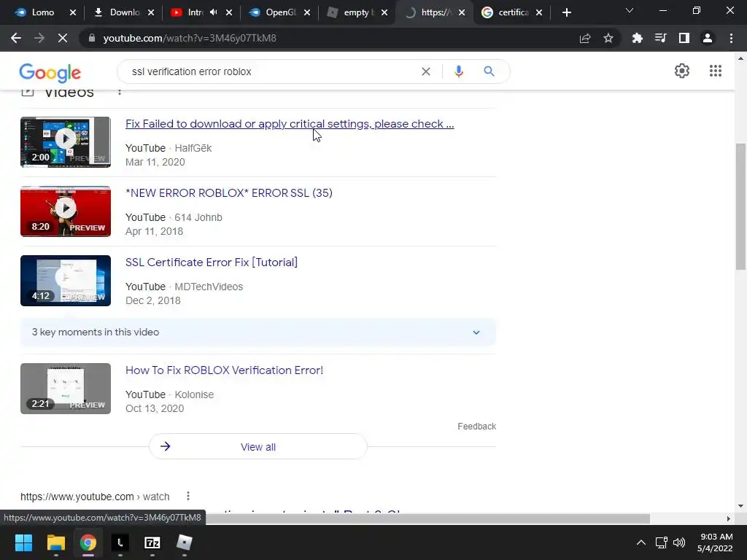Screen dimensions: 747x560
Task: Click the View all videos button
Action: pyautogui.click(x=258, y=447)
